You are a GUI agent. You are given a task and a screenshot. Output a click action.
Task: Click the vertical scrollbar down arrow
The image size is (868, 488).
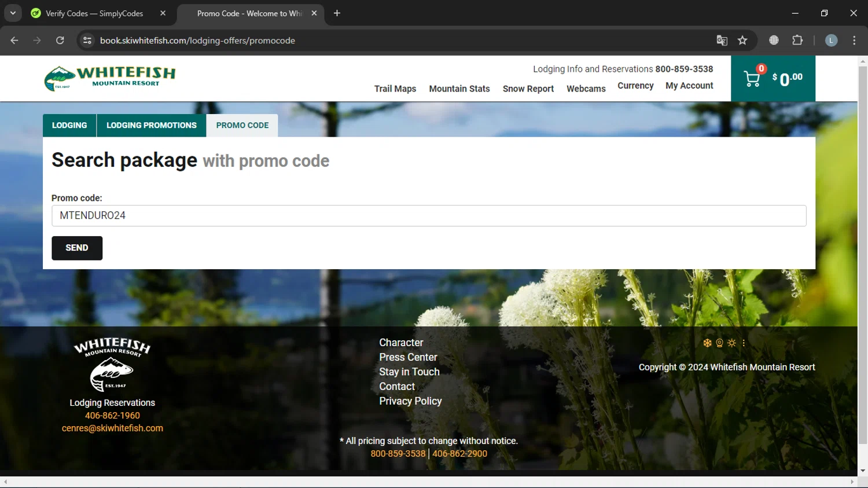pos(863,471)
